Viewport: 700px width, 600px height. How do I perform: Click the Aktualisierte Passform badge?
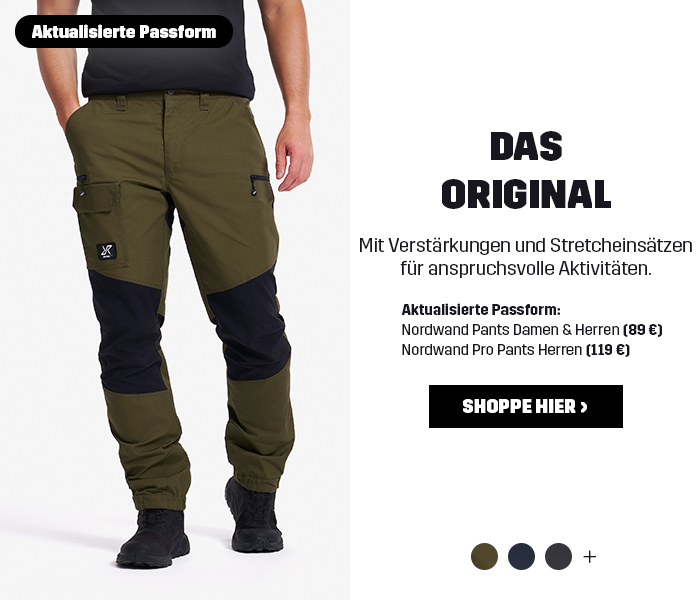124,32
